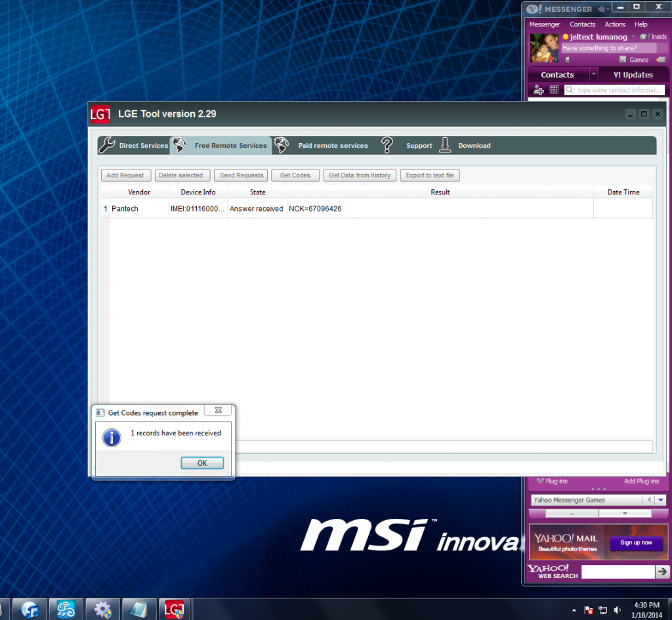672x620 pixels.
Task: Open Games in Yahoo Messenger
Action: (634, 60)
